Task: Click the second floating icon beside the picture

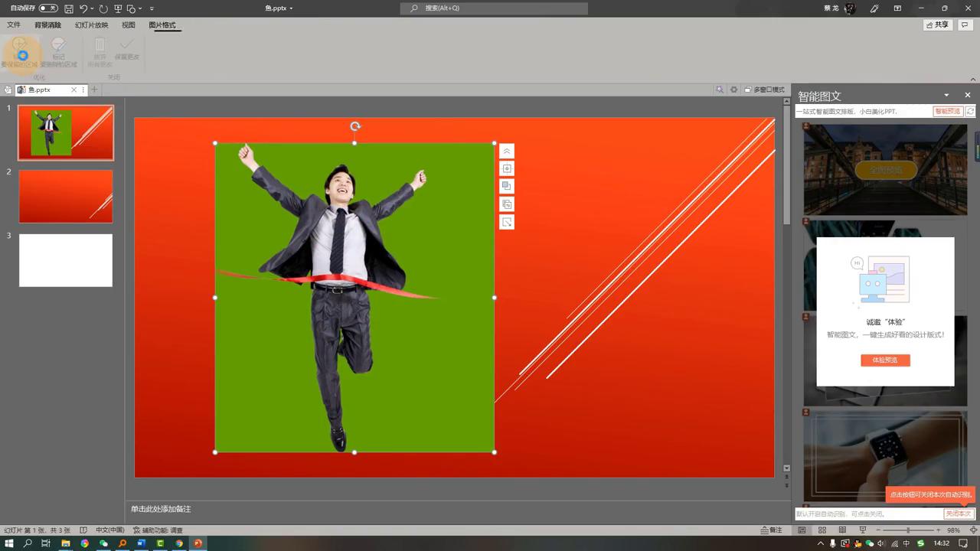Action: coord(506,168)
